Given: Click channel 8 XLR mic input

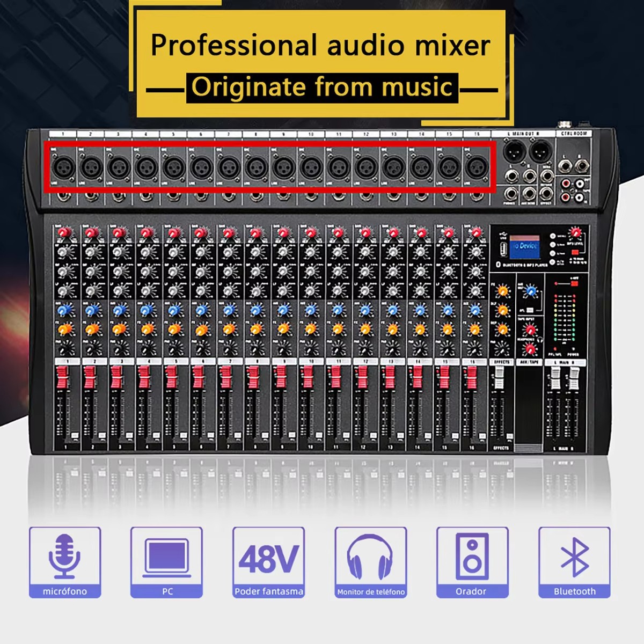Looking at the screenshot, I should (256, 167).
